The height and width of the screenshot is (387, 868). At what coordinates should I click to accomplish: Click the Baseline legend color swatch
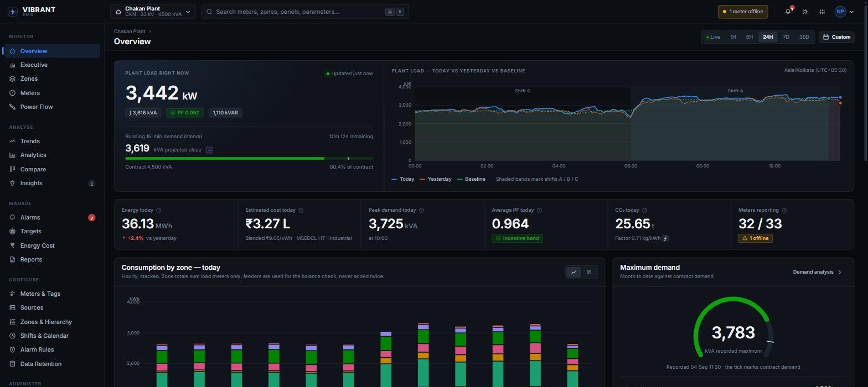[x=459, y=179]
